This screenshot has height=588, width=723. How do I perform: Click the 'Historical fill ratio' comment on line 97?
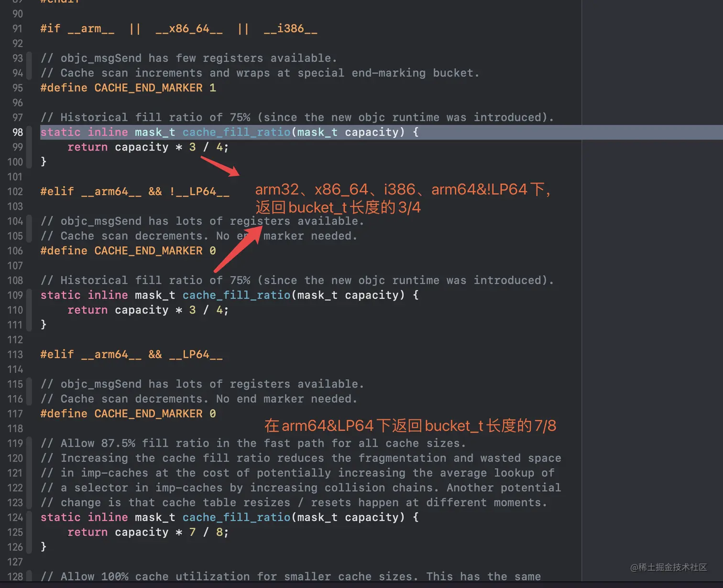(297, 118)
